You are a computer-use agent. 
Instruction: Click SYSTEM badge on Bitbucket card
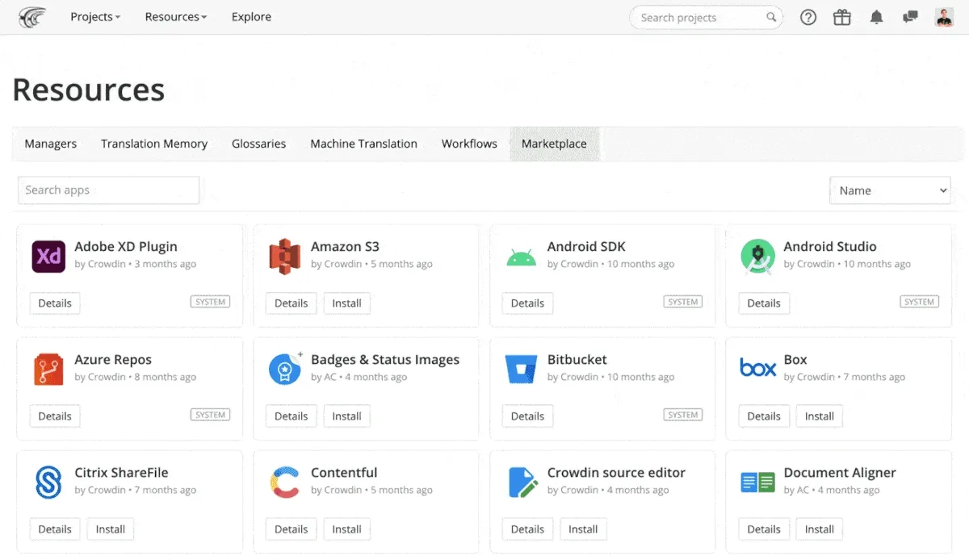[683, 415]
